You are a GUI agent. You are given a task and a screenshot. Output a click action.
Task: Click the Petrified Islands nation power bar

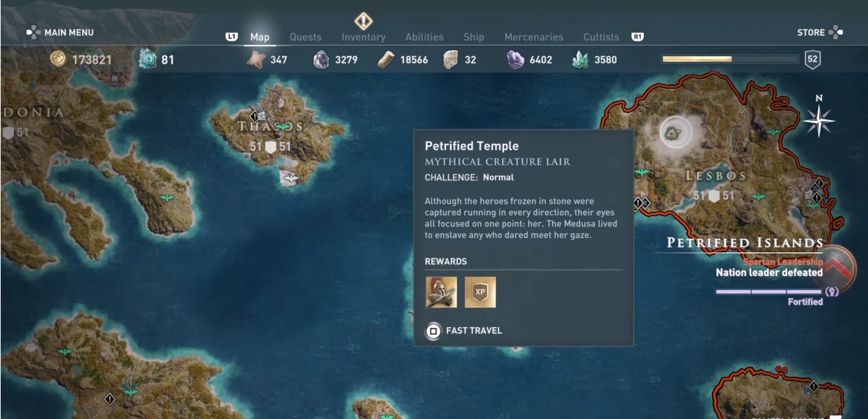[769, 292]
